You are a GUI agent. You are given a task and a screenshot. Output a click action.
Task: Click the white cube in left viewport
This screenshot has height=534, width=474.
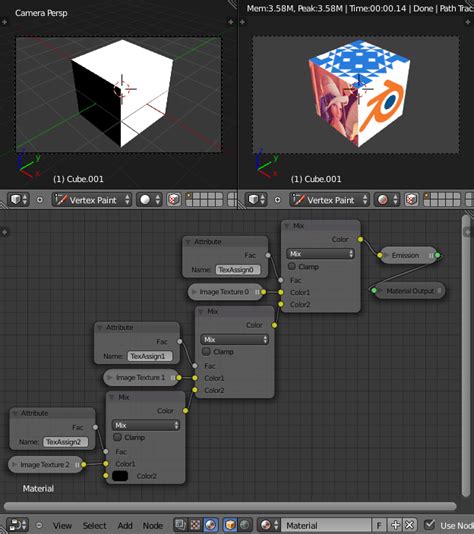pyautogui.click(x=123, y=93)
